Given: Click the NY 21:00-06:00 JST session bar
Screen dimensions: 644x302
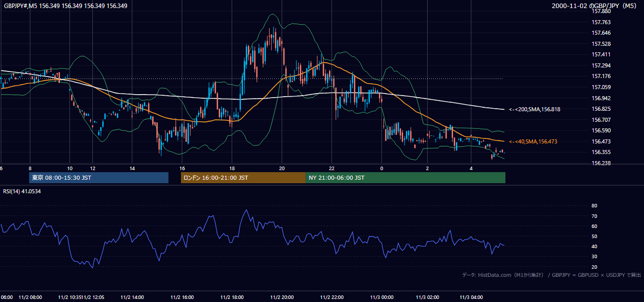Looking at the screenshot, I should (405, 178).
